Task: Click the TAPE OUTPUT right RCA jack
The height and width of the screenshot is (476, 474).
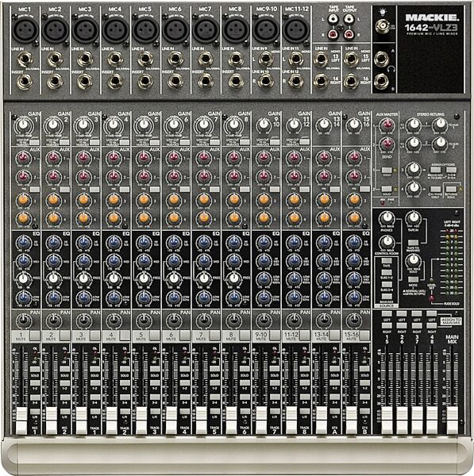Action: click(349, 34)
